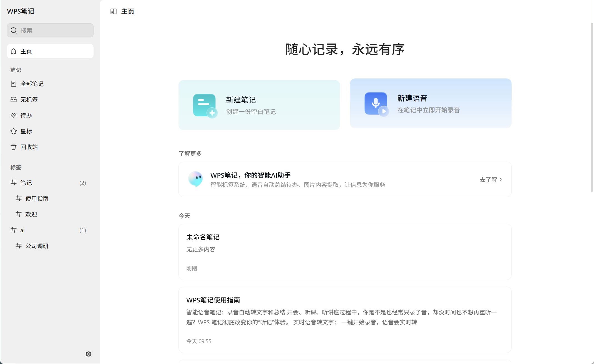This screenshot has height=364, width=594.
Task: Click the hash icon beside 笔记 tag
Action: [13, 182]
